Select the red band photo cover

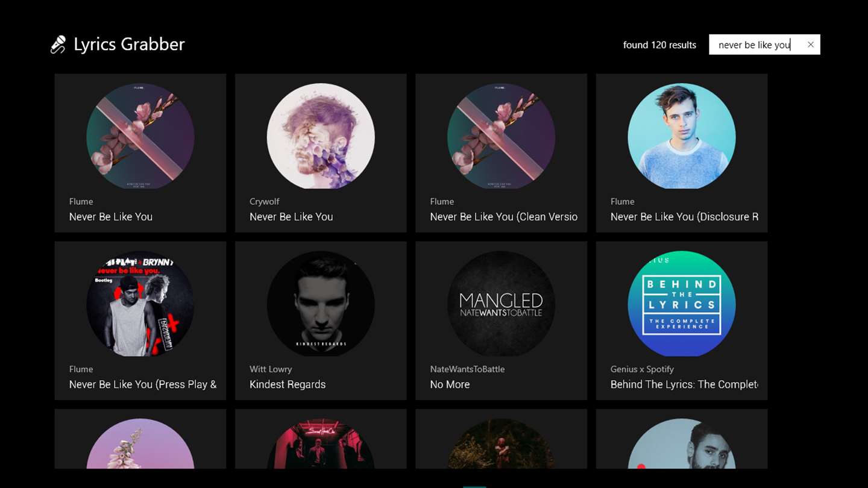click(x=321, y=444)
